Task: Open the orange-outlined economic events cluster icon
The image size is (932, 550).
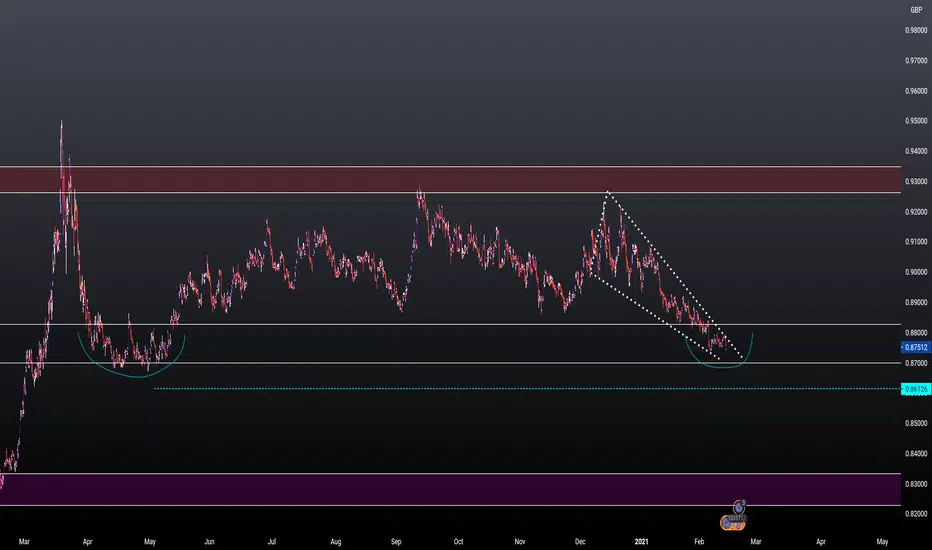Action: 732,523
